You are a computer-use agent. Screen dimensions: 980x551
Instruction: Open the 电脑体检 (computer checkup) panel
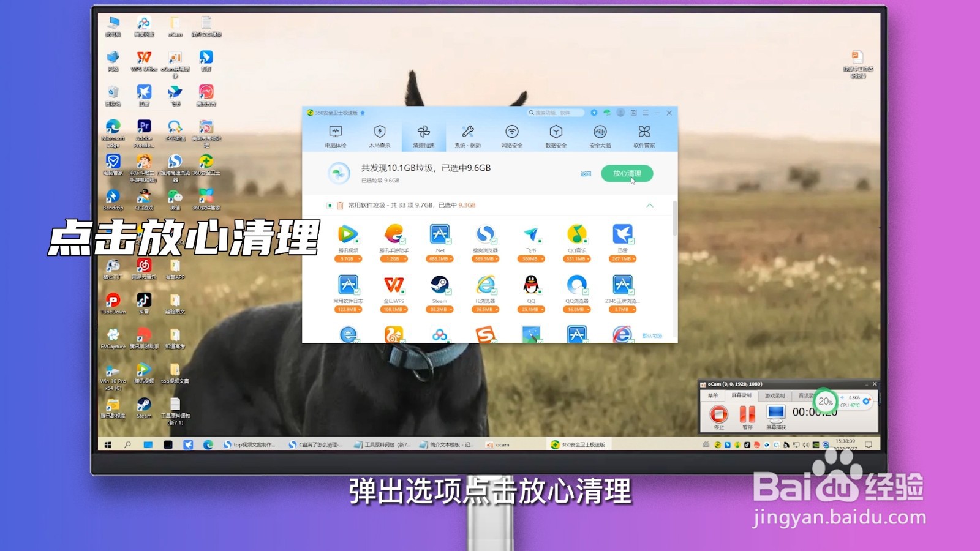tap(335, 135)
